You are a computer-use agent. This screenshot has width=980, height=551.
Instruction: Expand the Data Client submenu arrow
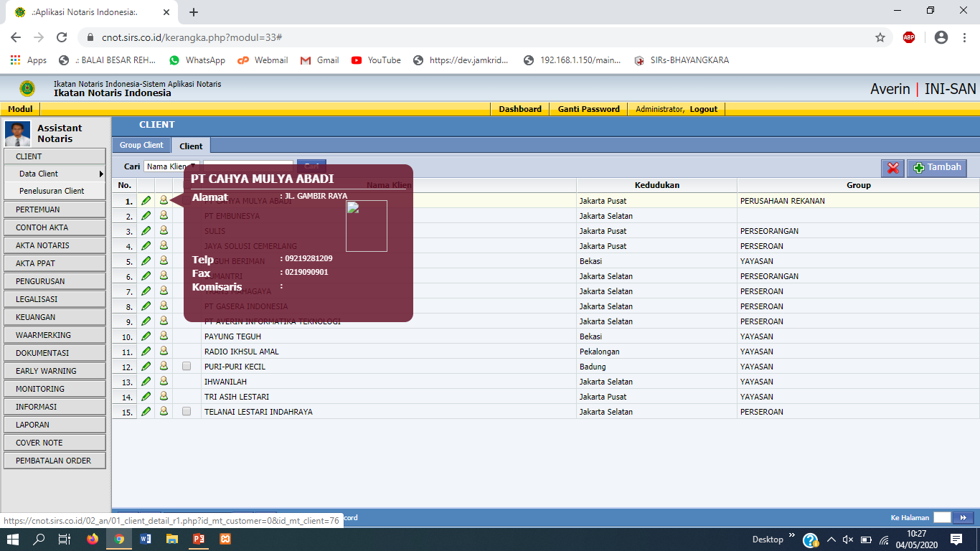[101, 174]
